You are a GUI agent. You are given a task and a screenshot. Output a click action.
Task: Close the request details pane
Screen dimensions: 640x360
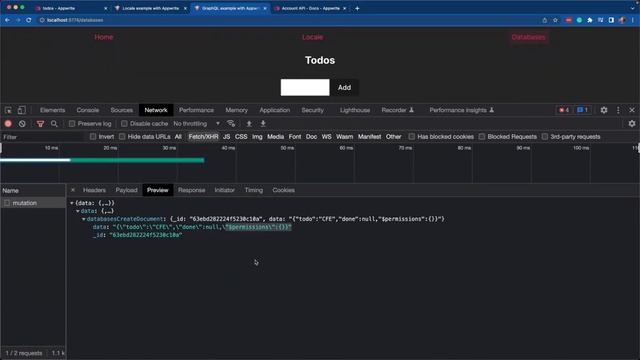pos(73,190)
